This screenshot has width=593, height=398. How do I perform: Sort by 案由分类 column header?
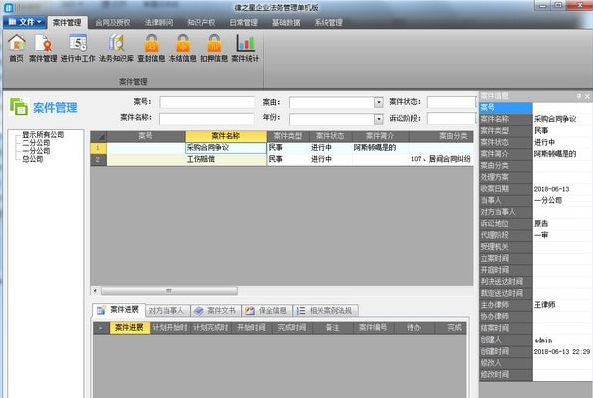(x=441, y=136)
